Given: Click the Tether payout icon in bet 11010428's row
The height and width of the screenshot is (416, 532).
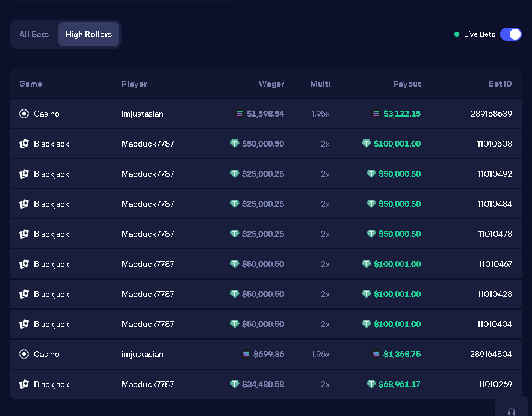Looking at the screenshot, I should (367, 293).
